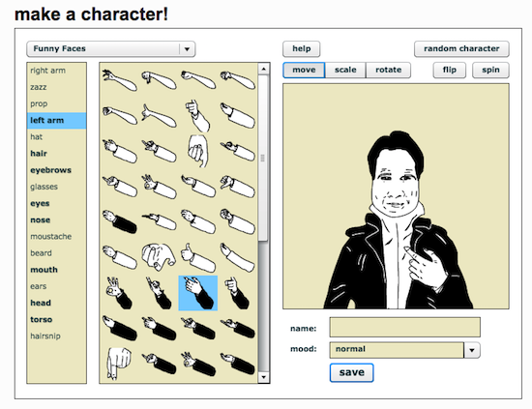Viewport: 532px width, 409px height.
Task: Activate the move mode toggle
Action: click(304, 70)
